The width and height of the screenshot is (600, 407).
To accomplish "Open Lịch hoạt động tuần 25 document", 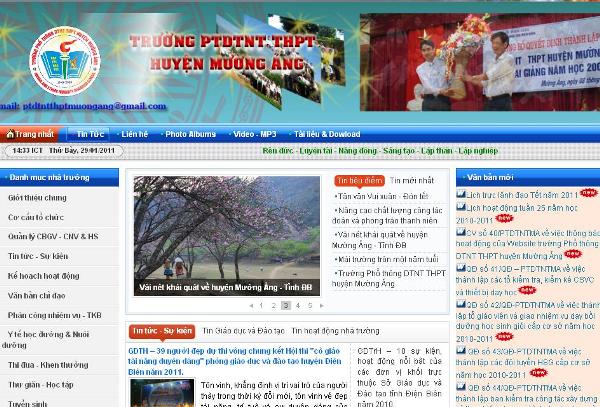I will tap(517, 214).
